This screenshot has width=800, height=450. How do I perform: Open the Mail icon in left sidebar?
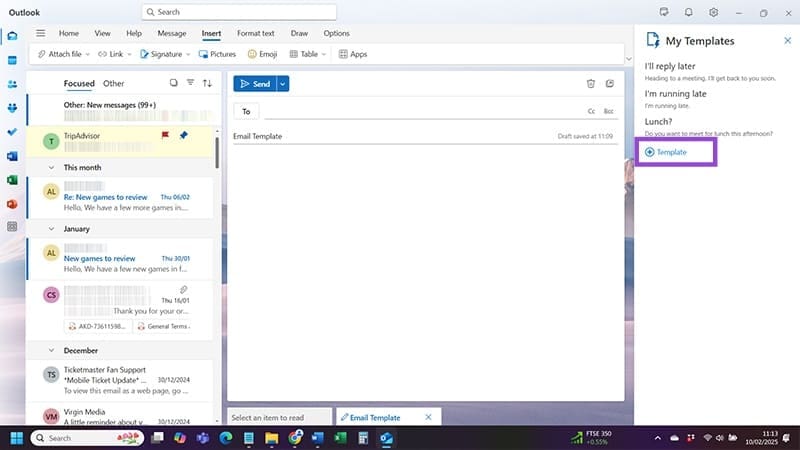(x=12, y=36)
